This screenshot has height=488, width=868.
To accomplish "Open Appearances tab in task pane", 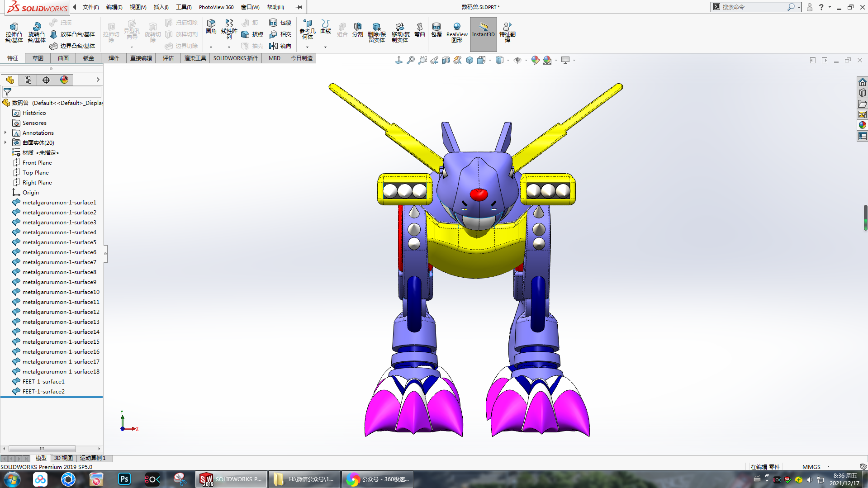I will point(863,125).
